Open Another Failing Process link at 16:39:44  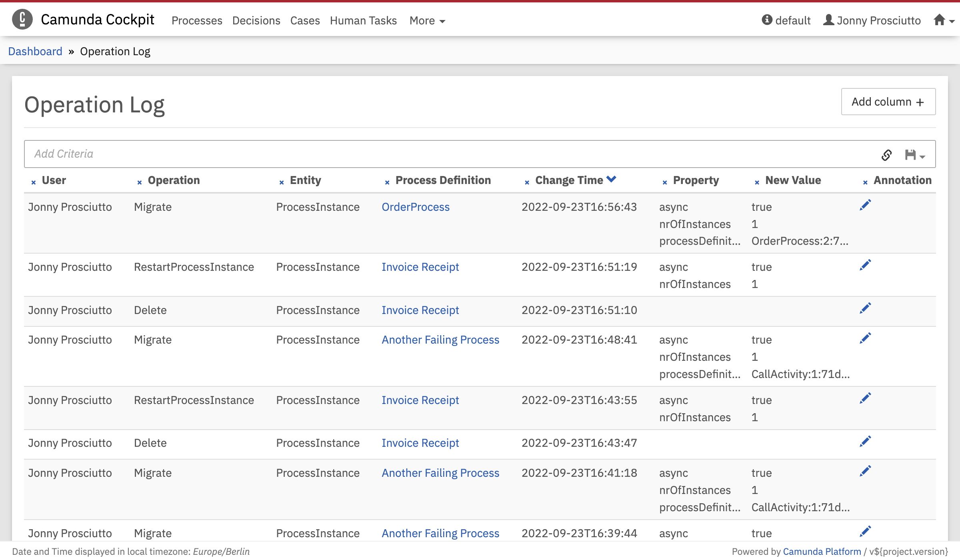coord(440,533)
